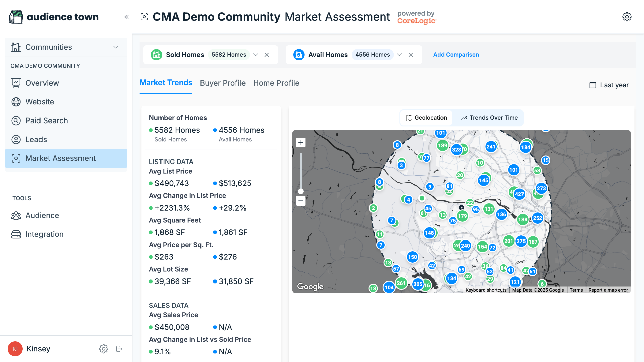The width and height of the screenshot is (644, 362).
Task: Zoom in the map with plus button
Action: (301, 142)
